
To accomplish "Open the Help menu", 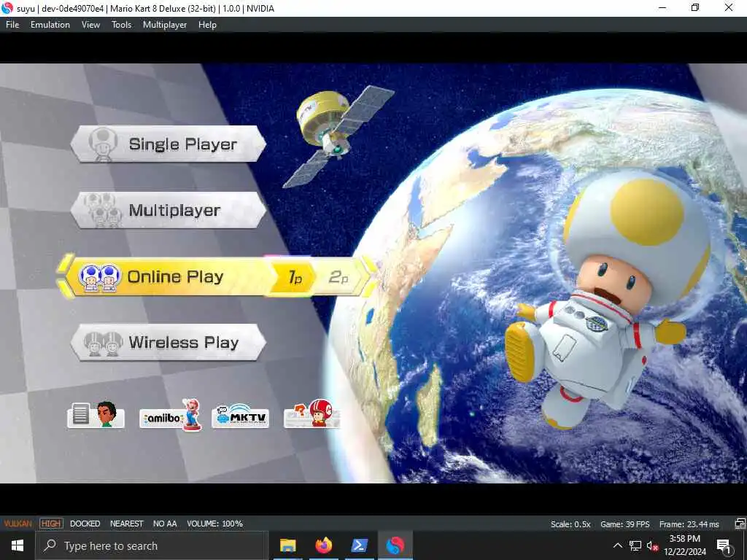I will click(x=207, y=25).
